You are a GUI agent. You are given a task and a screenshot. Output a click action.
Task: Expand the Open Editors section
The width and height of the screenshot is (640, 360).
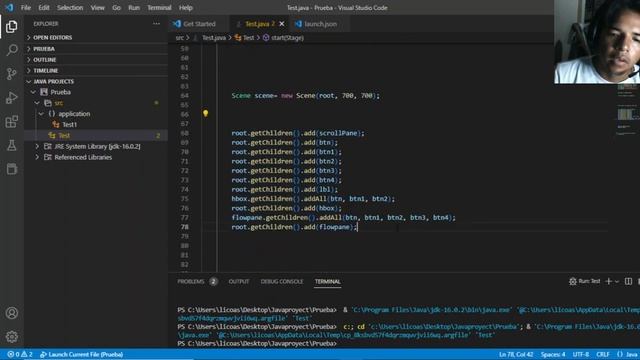click(96, 38)
